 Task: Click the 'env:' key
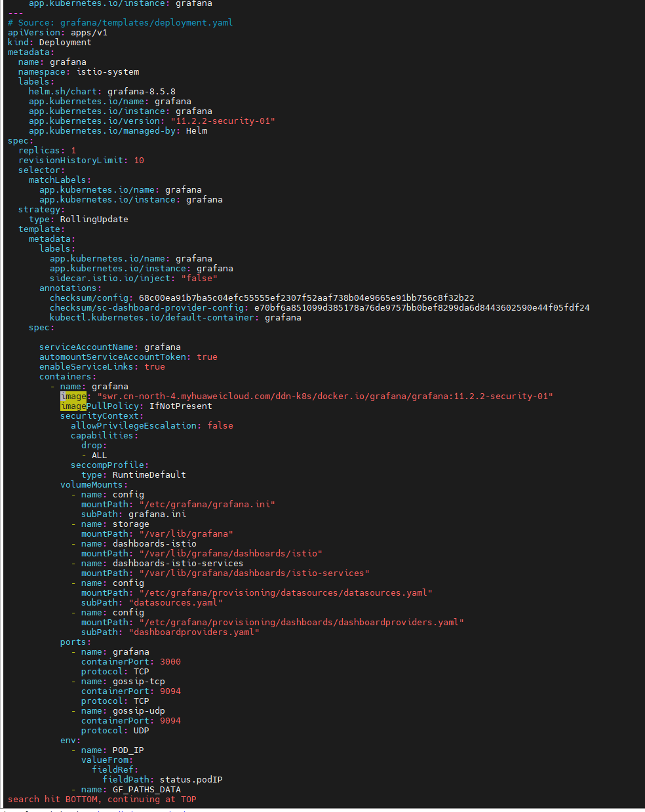(71, 740)
